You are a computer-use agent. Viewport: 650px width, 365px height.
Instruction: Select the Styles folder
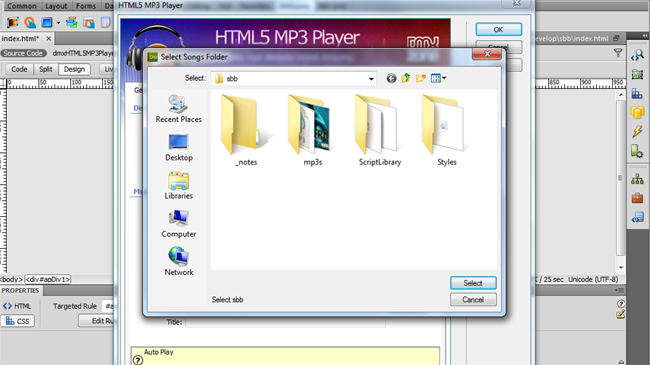pyautogui.click(x=446, y=130)
